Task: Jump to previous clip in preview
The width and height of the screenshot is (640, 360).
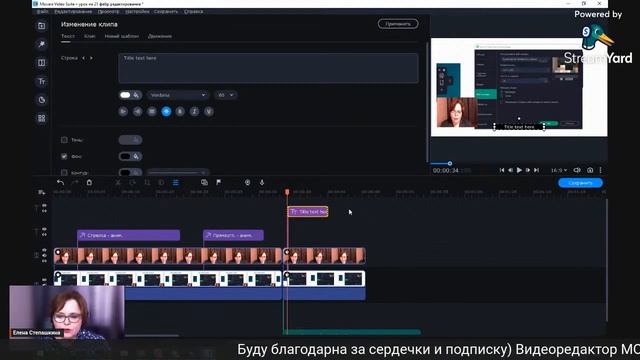Action: pos(502,170)
